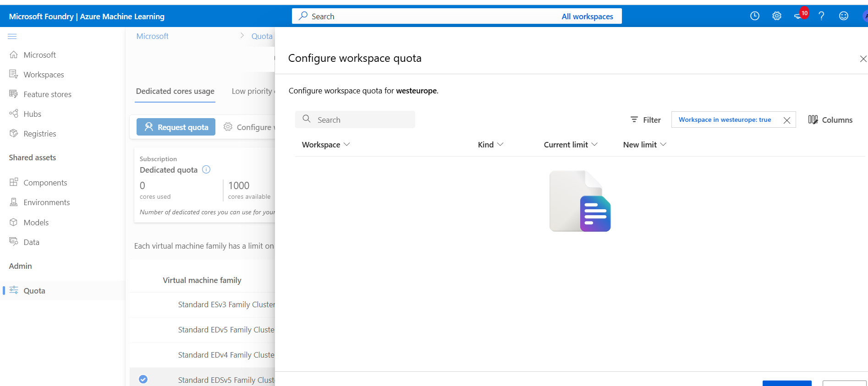The height and width of the screenshot is (386, 868).
Task: Collapse the hamburger navigation menu
Action: click(12, 36)
